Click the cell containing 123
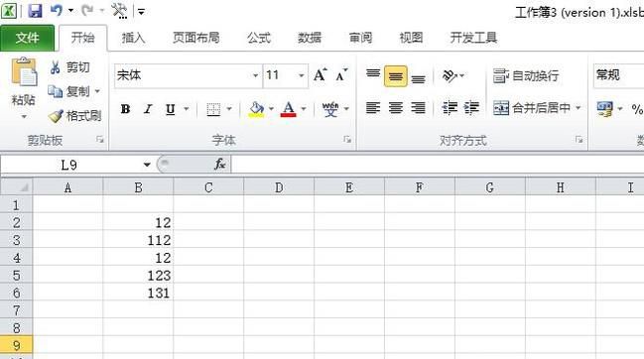 tap(138, 275)
